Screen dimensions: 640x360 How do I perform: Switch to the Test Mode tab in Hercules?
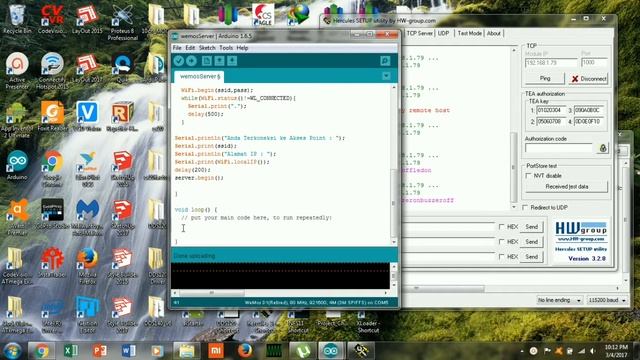[469, 33]
